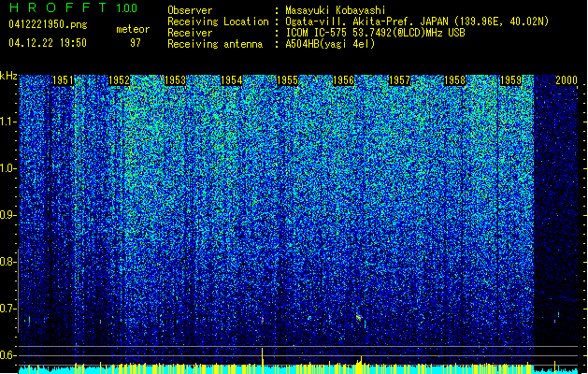The height and width of the screenshot is (374, 588).
Task: Click the 1954 time marker
Action: tap(232, 80)
